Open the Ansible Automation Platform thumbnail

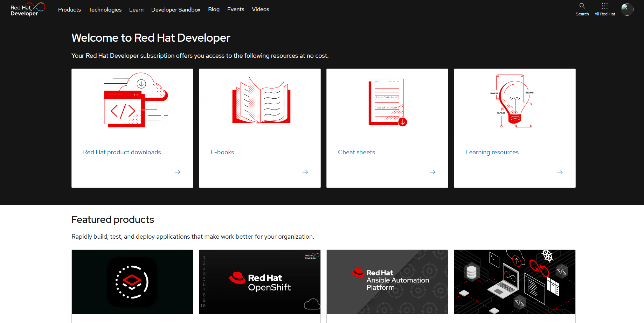pyautogui.click(x=387, y=282)
